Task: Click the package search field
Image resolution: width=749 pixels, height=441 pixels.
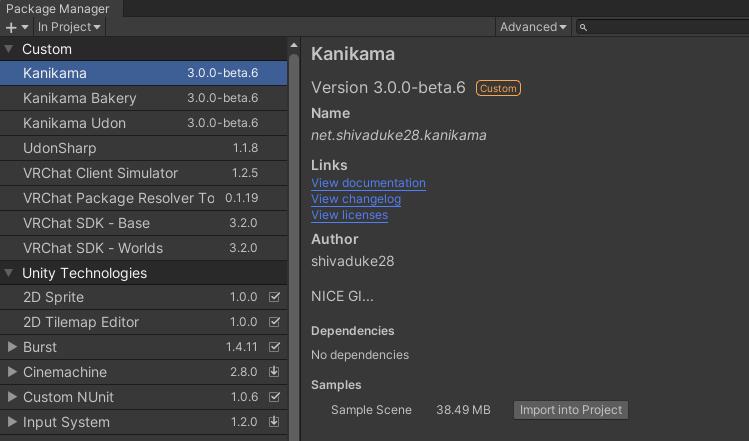Action: [665, 27]
